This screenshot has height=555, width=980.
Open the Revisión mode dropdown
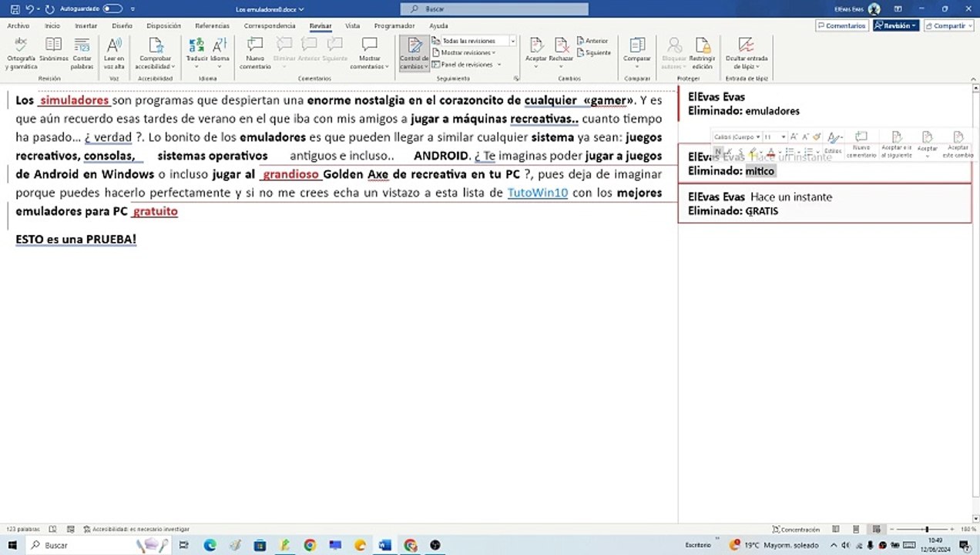(895, 25)
